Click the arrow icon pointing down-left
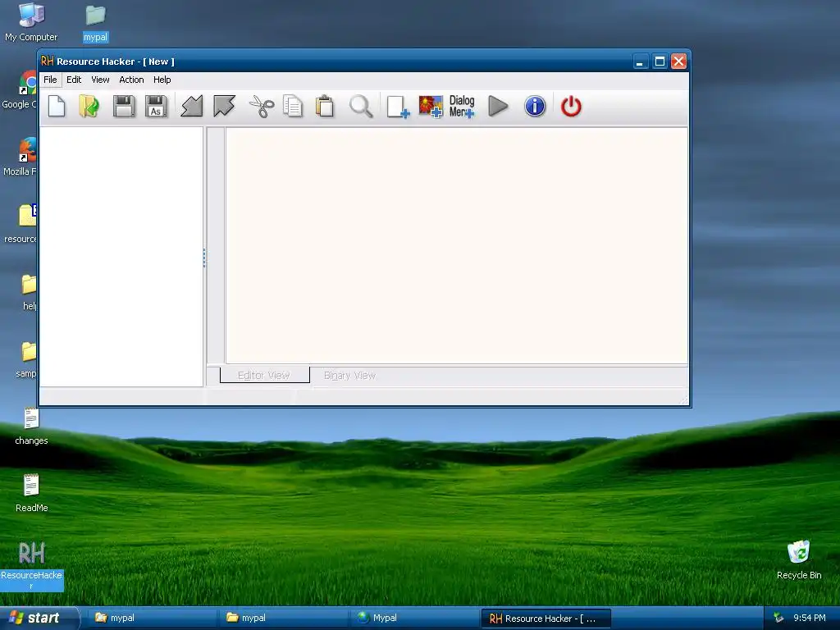The height and width of the screenshot is (630, 840). click(192, 106)
